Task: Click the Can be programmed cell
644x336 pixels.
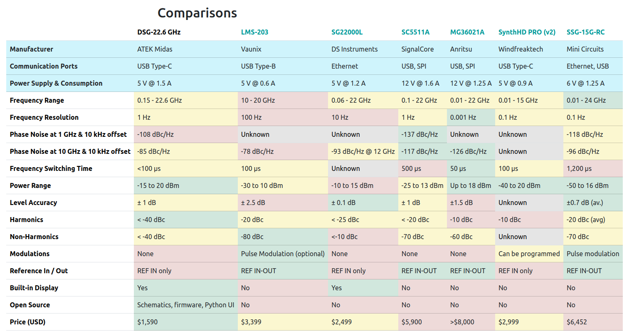Action: [x=529, y=254]
